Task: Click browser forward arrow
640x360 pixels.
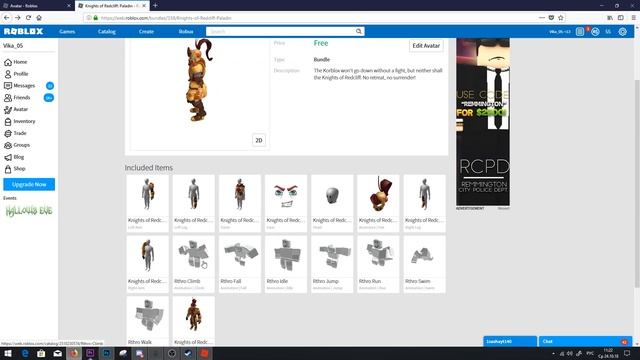Action: (18, 18)
